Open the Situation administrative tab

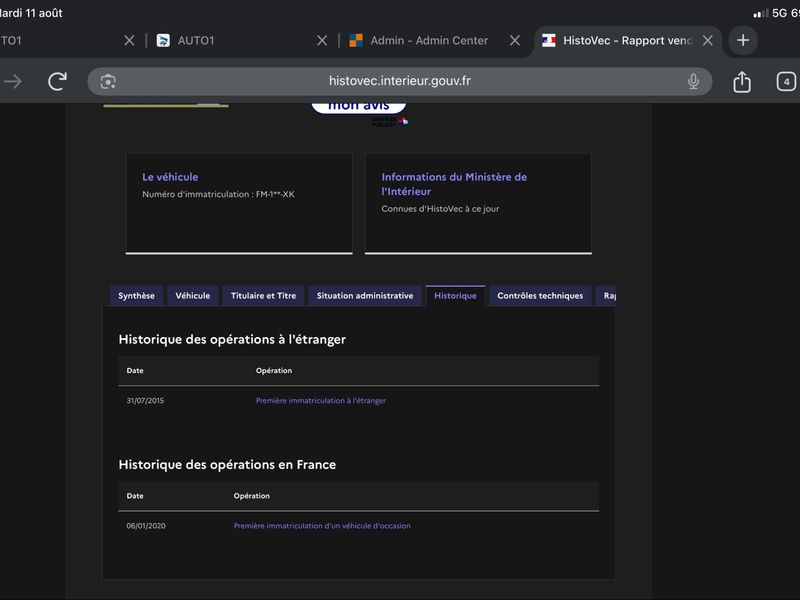[365, 296]
